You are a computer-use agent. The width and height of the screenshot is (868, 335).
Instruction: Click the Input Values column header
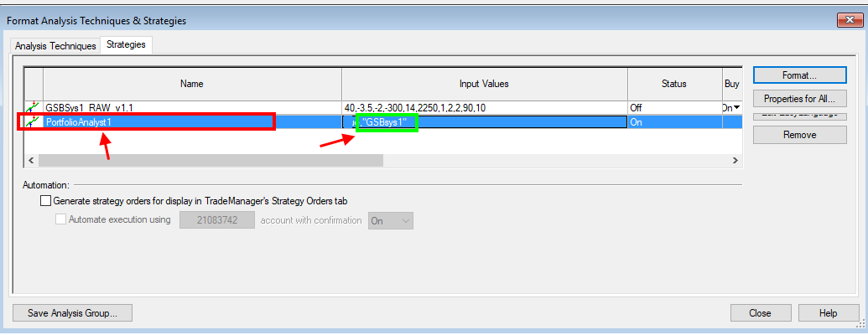[x=484, y=84]
